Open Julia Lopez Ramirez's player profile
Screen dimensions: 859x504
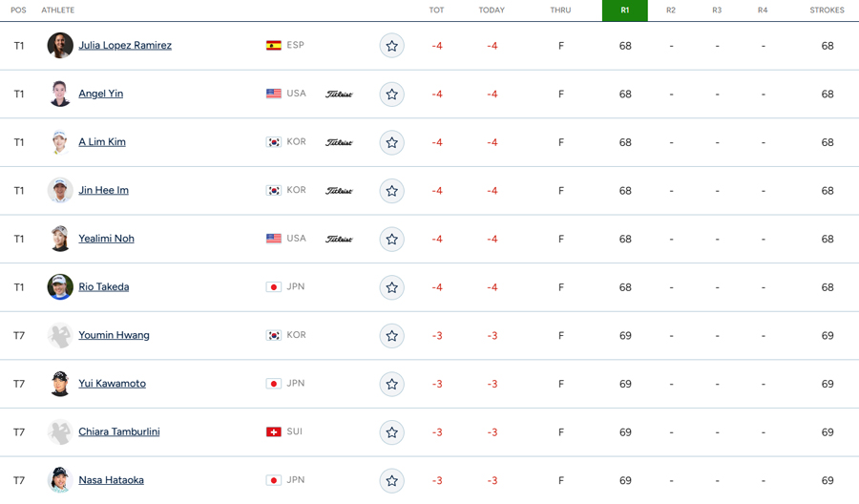125,46
